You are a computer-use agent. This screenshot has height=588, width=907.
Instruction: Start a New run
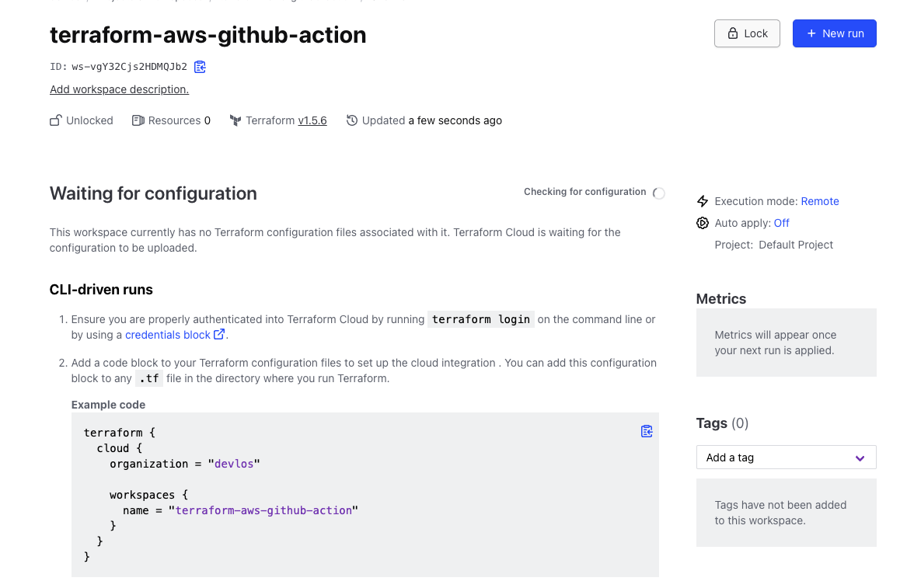point(834,33)
